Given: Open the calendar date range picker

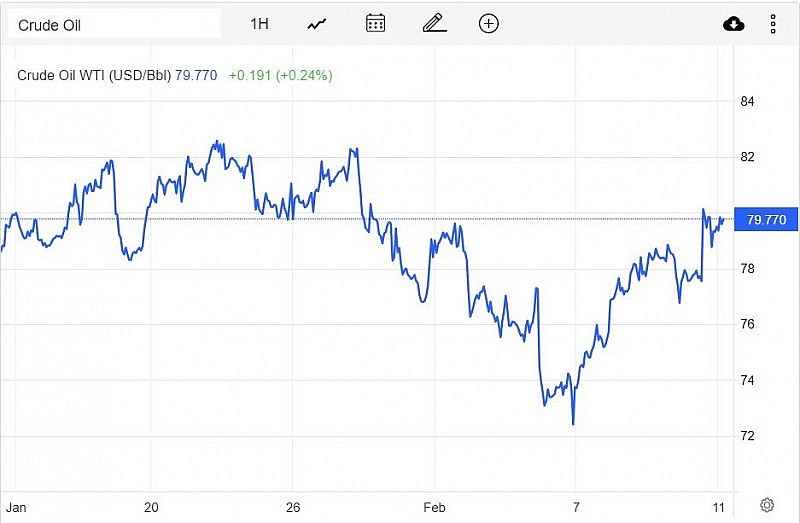Looking at the screenshot, I should (x=376, y=23).
